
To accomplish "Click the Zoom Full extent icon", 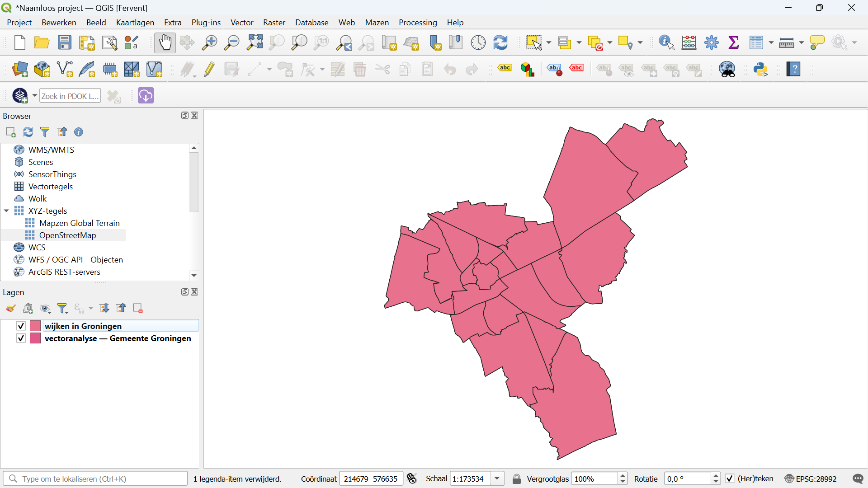I will coord(255,43).
